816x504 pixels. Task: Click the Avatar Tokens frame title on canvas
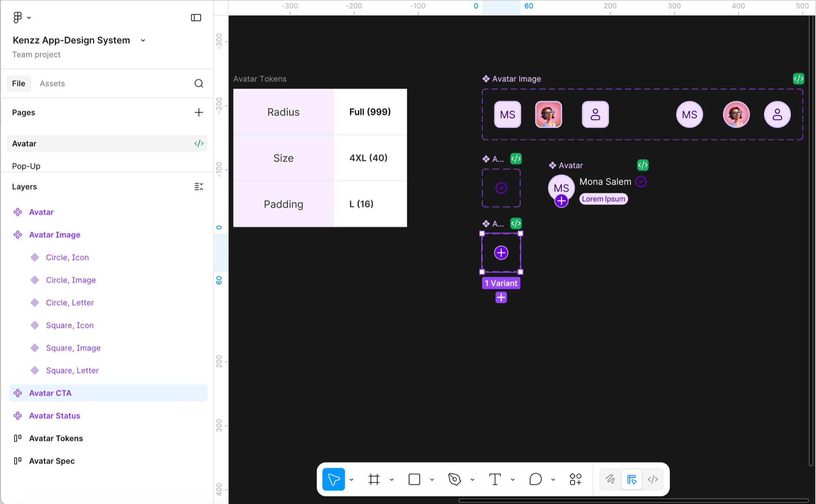pyautogui.click(x=260, y=79)
